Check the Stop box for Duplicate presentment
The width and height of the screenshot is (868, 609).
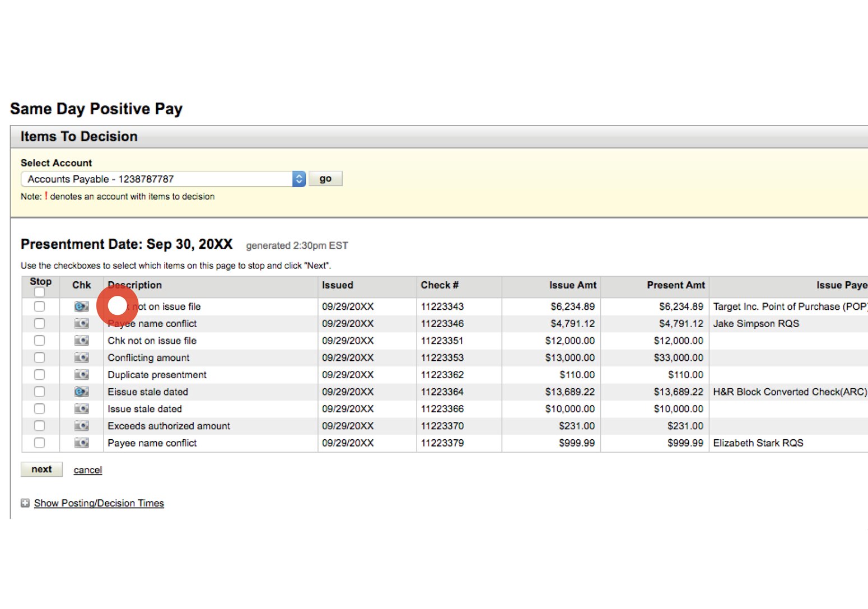(39, 374)
